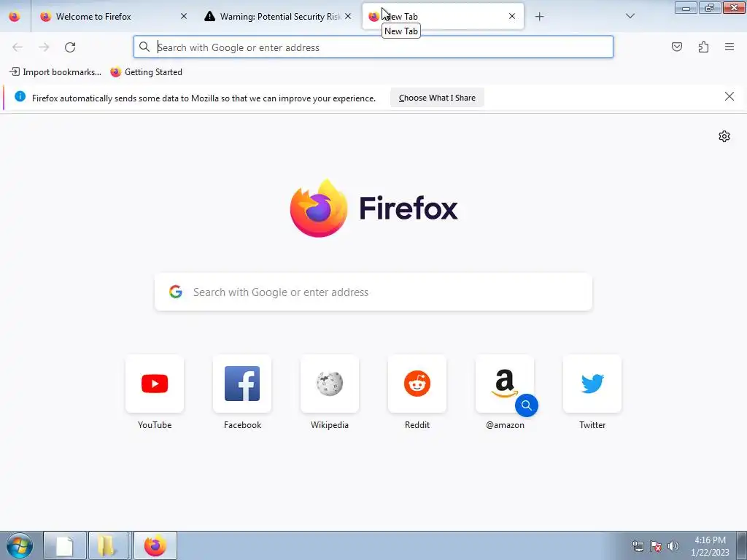Viewport: 747px width, 560px height.
Task: Open the Windows Start menu orb
Action: pos(20,545)
